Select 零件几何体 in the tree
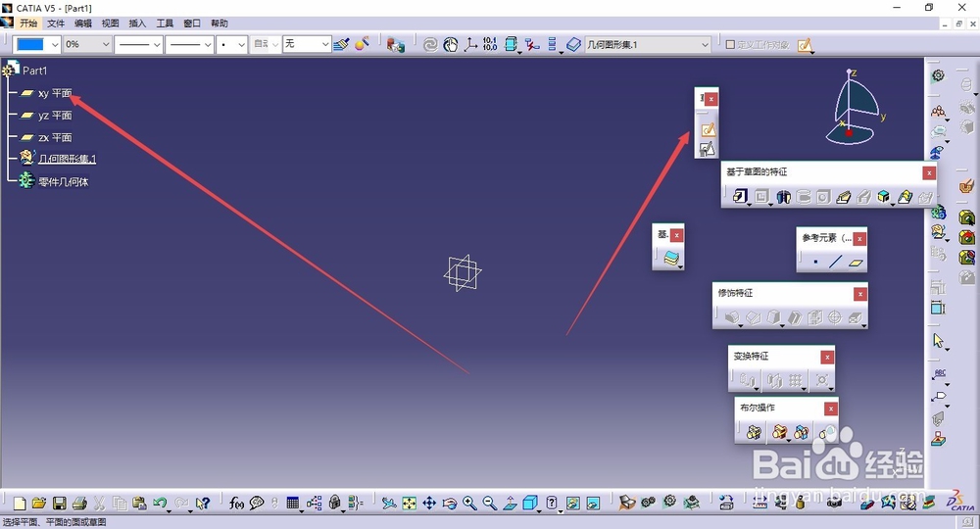 pyautogui.click(x=63, y=182)
